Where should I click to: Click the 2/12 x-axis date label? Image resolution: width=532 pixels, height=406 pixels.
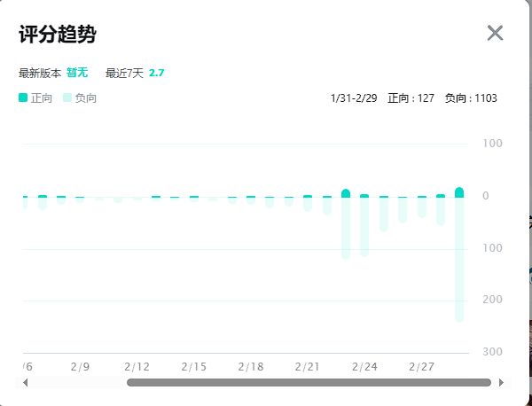pyautogui.click(x=137, y=367)
